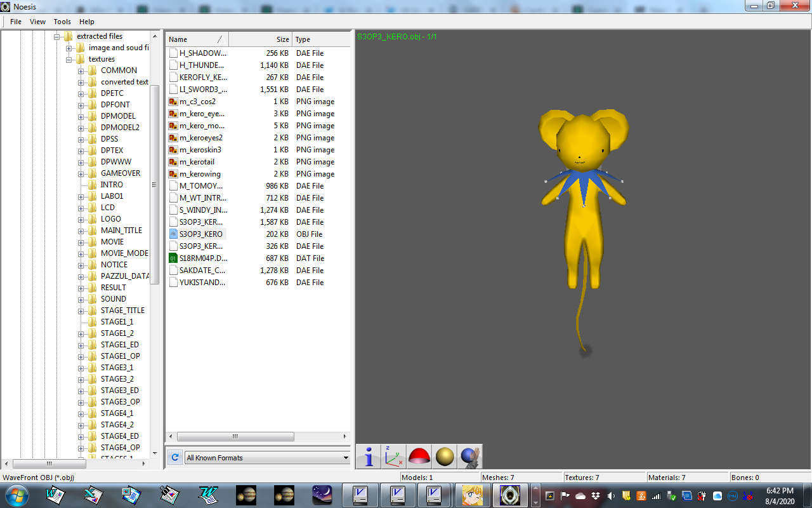Select the MOVIE_MODE folder in tree
Image resolution: width=812 pixels, height=508 pixels.
click(x=124, y=253)
